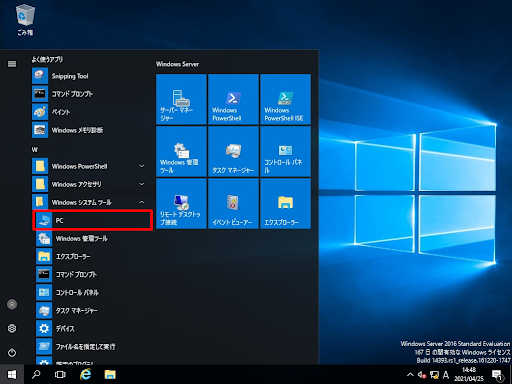Open the Control Panel tile
Screen dimensions: 512x384
point(285,151)
